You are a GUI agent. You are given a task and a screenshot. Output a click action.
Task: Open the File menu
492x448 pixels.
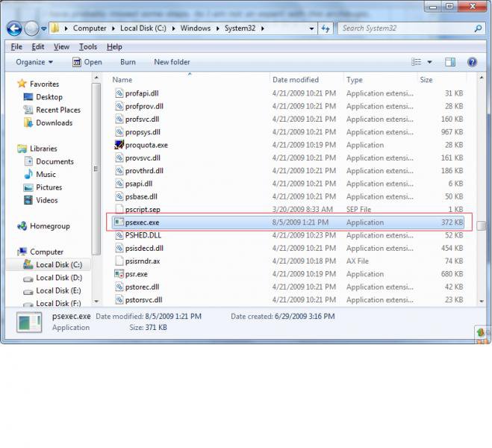(x=16, y=47)
